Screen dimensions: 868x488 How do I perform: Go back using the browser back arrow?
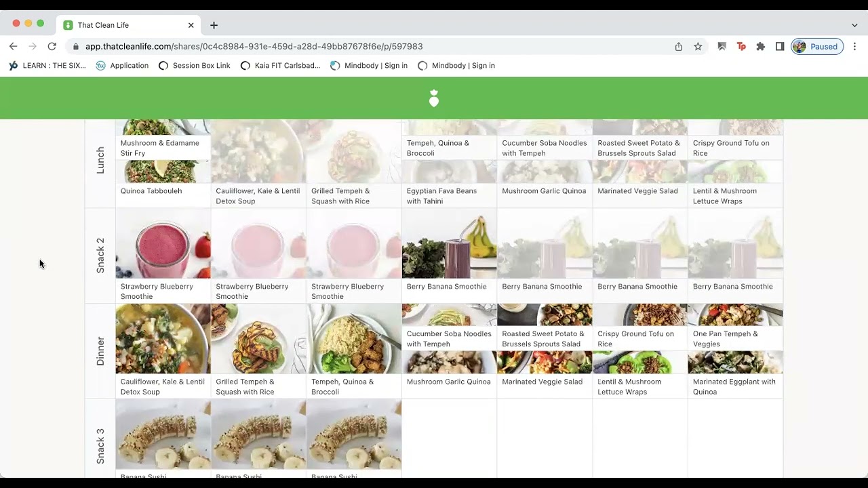pyautogui.click(x=14, y=47)
